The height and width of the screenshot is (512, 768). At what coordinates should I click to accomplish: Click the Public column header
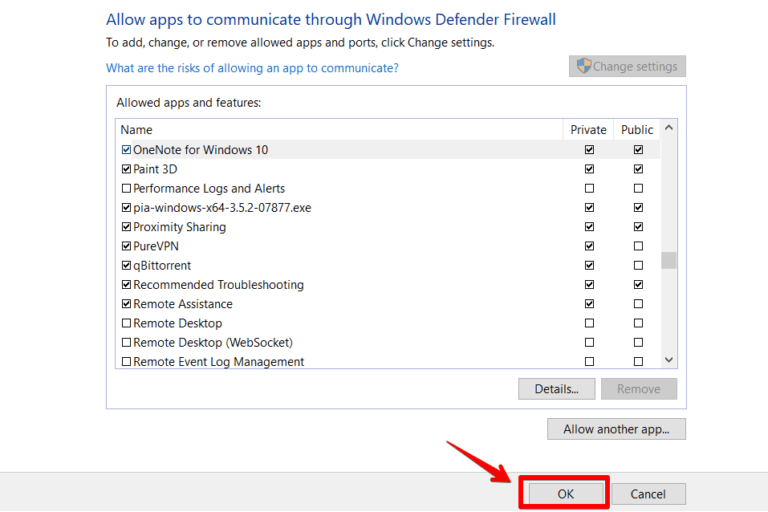tap(637, 130)
